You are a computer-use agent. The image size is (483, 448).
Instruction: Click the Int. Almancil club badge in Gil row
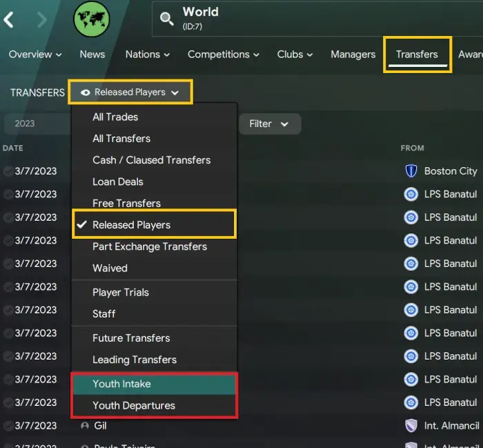click(411, 425)
